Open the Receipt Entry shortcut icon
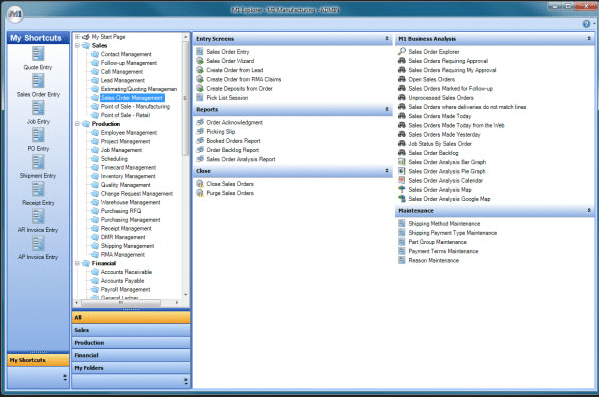Viewport: 599px width, 397px height. pos(38,190)
